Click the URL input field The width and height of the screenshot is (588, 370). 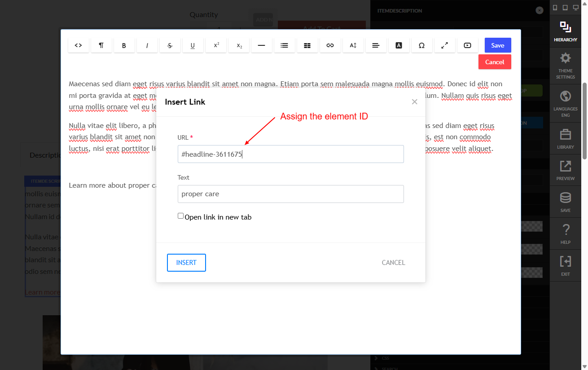point(291,154)
